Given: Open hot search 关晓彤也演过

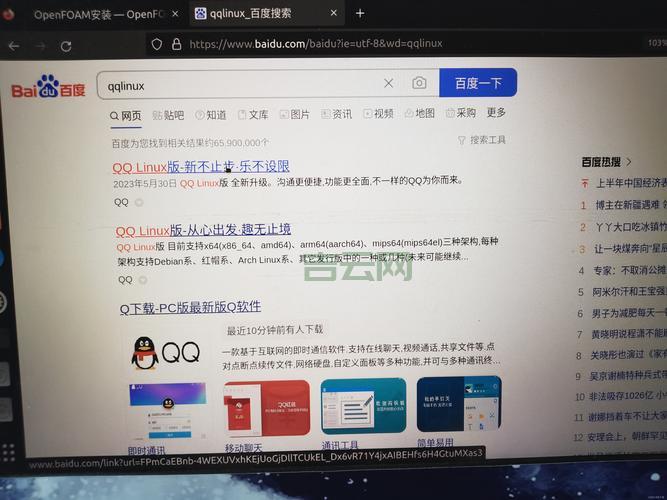Looking at the screenshot, I should 628,355.
